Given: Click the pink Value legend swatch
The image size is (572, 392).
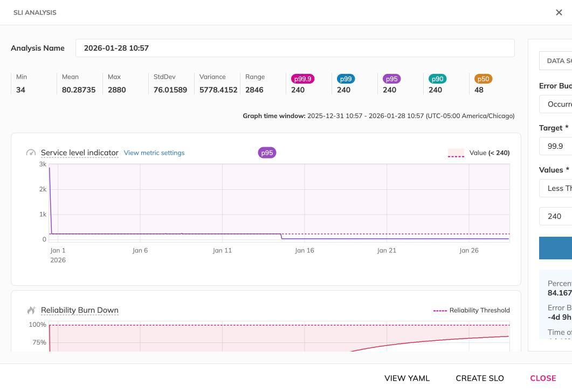Looking at the screenshot, I should pyautogui.click(x=456, y=153).
